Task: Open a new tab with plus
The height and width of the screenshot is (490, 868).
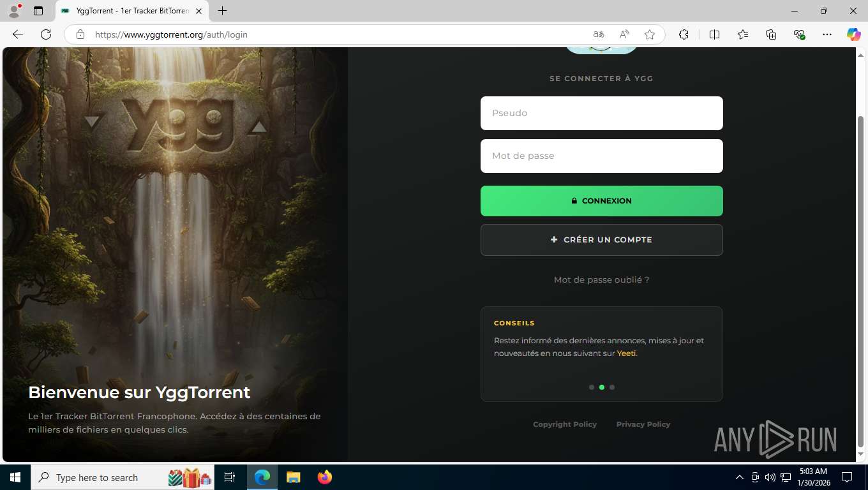Action: pyautogui.click(x=222, y=11)
